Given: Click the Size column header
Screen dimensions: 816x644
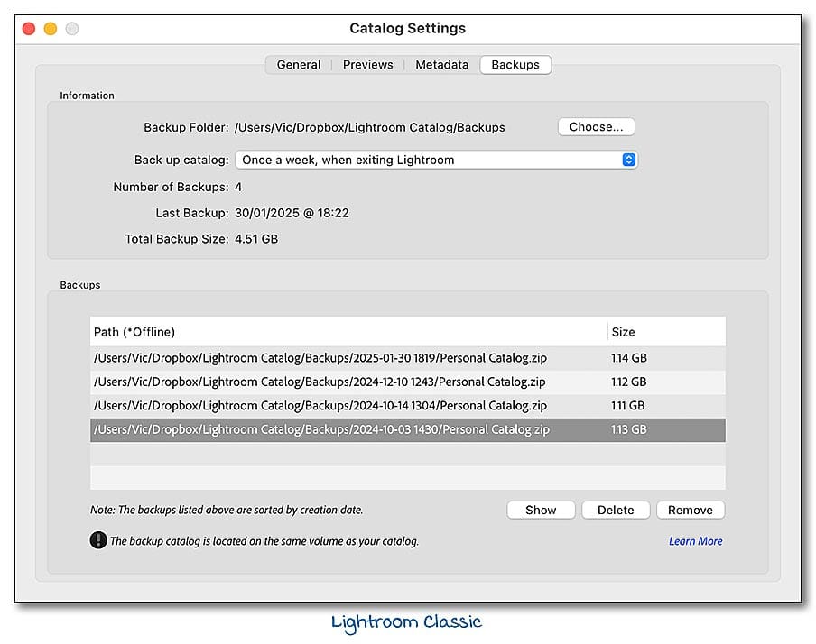Looking at the screenshot, I should tap(623, 332).
